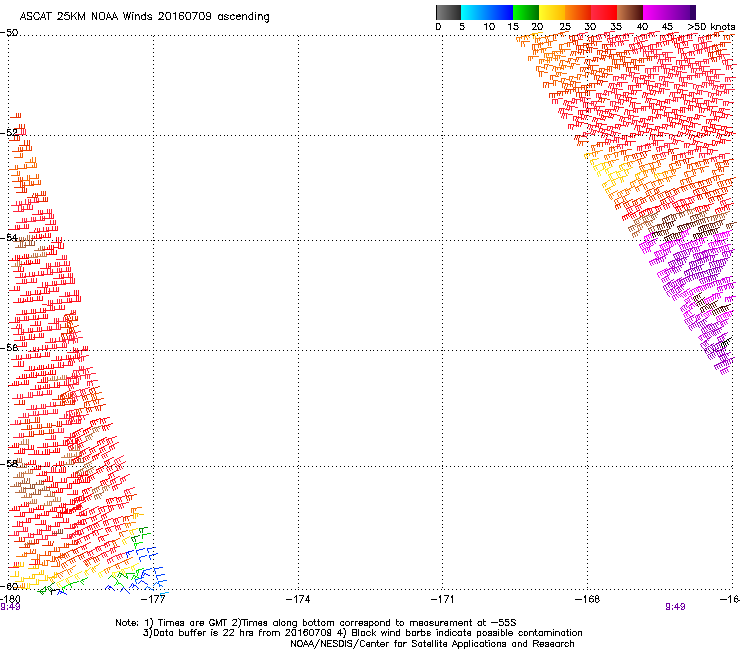Click the legend number 40
740x650 pixels.
[642, 27]
